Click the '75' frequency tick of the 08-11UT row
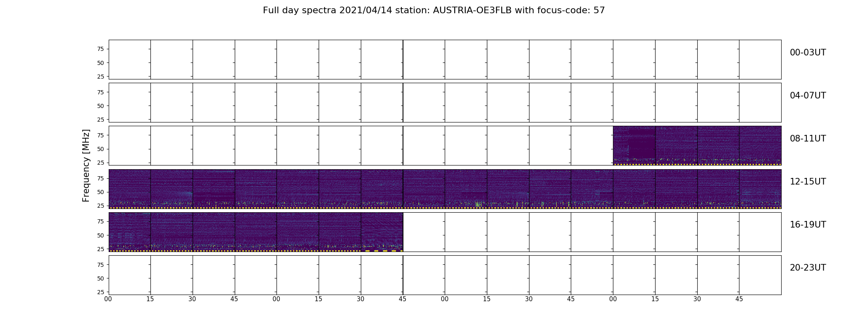 100,135
